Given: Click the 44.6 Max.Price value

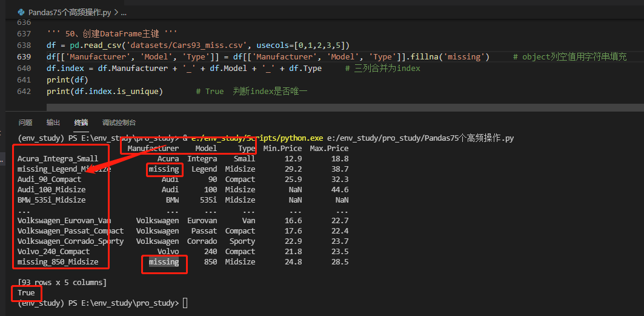Looking at the screenshot, I should tap(340, 190).
